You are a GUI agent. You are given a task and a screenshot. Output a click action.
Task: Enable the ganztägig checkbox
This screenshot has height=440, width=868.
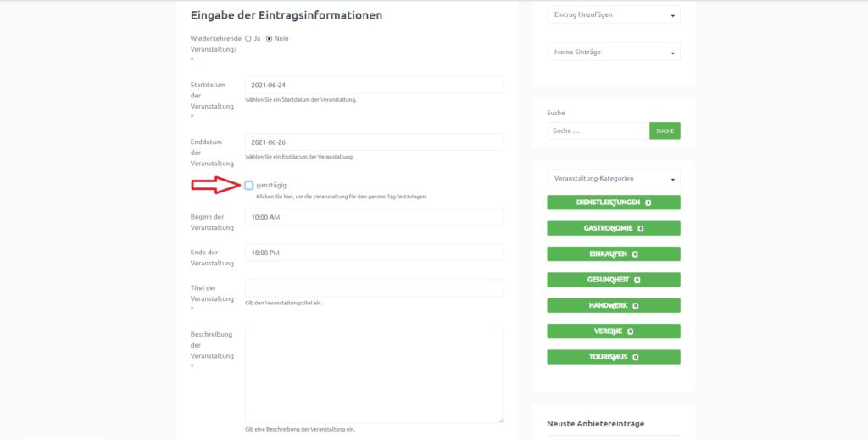[248, 186]
